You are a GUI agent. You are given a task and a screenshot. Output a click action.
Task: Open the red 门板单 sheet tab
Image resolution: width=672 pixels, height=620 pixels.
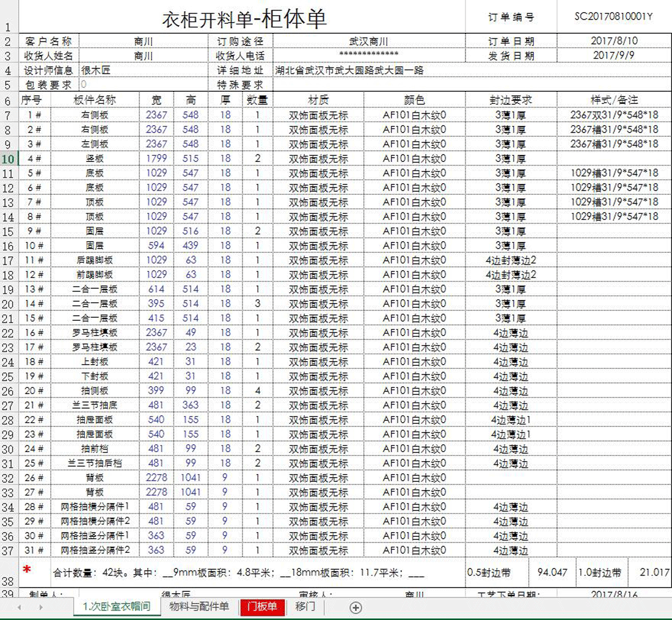click(x=262, y=607)
